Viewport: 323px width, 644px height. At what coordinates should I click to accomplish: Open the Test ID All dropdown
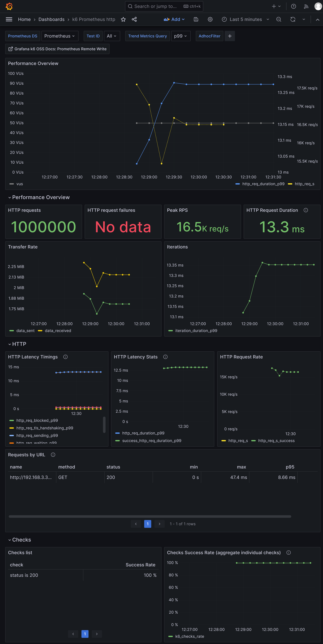(112, 36)
